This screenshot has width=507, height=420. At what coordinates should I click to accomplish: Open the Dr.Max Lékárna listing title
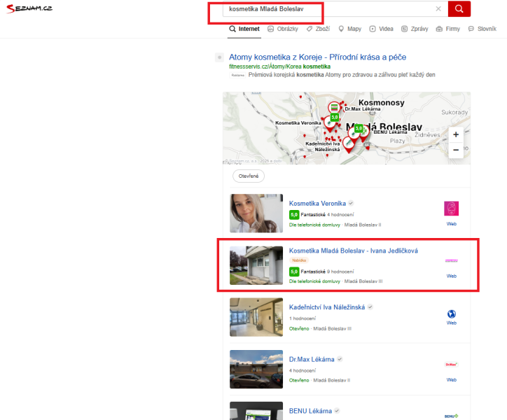[312, 359]
